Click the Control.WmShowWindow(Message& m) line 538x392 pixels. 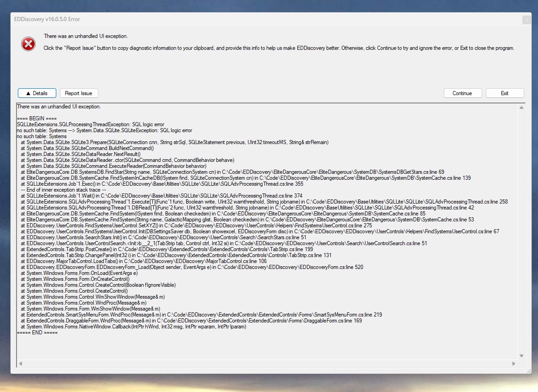92,297
